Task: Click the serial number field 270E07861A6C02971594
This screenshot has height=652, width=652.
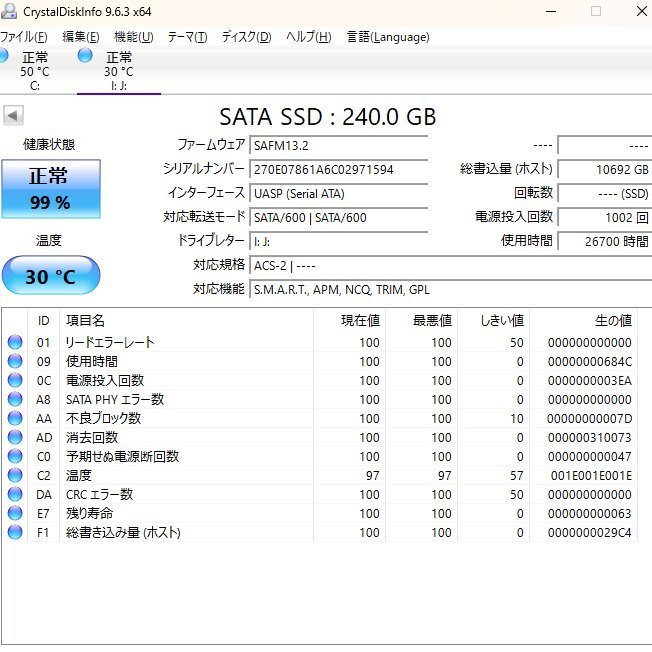Action: point(338,170)
